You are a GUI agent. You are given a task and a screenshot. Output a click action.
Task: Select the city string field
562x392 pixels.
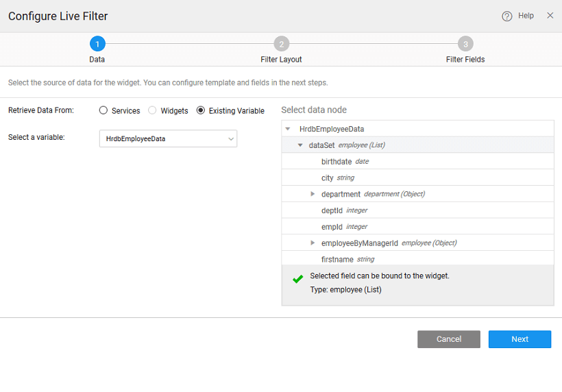(x=328, y=177)
